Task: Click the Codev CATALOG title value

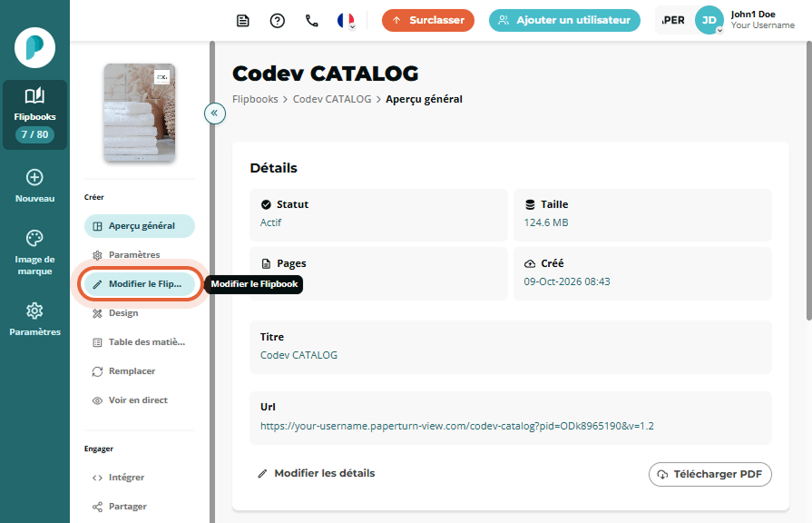Action: (298, 356)
